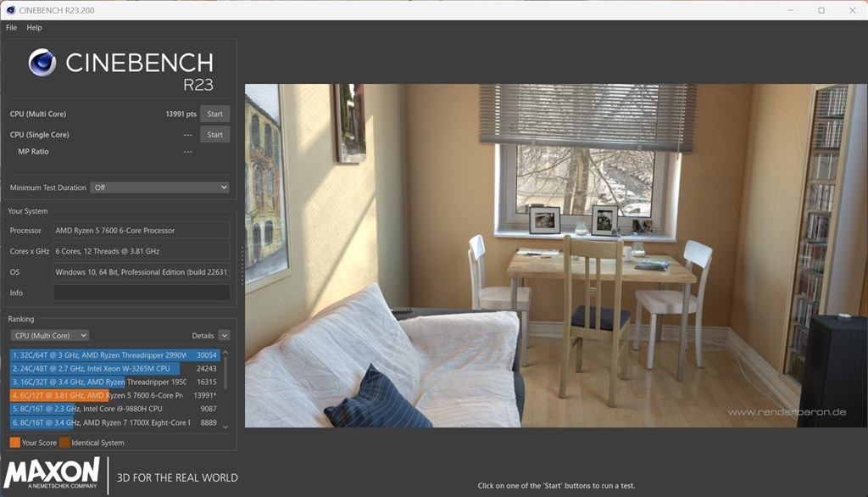Click the brown Identical System legend swatch
Image resolution: width=868 pixels, height=497 pixels.
tap(64, 442)
